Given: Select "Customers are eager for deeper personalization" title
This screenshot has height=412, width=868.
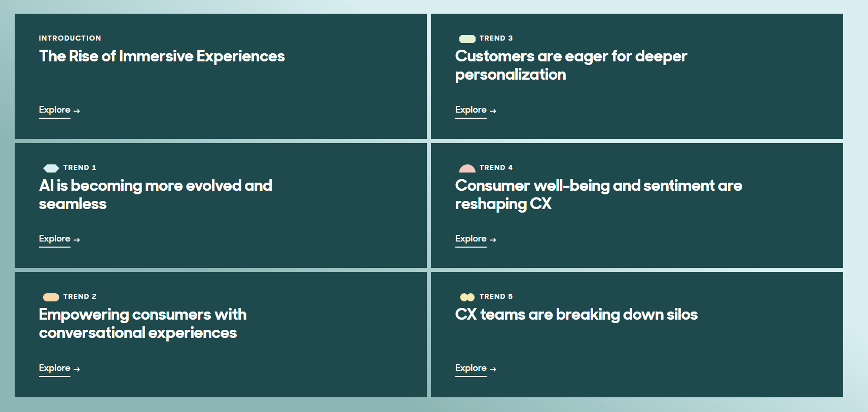Looking at the screenshot, I should pos(571,65).
